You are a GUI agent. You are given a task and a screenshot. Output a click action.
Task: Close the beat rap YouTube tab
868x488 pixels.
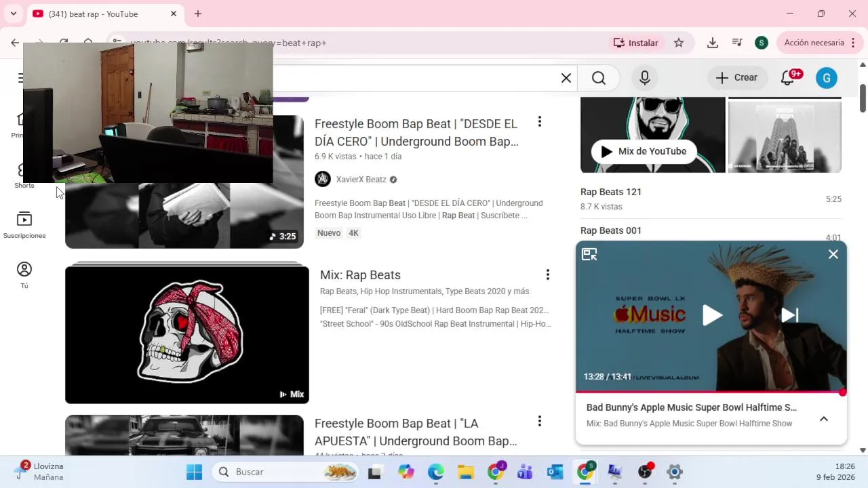(x=174, y=14)
